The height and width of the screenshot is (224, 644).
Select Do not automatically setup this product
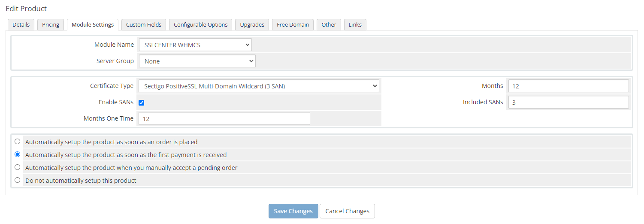pyautogui.click(x=17, y=180)
